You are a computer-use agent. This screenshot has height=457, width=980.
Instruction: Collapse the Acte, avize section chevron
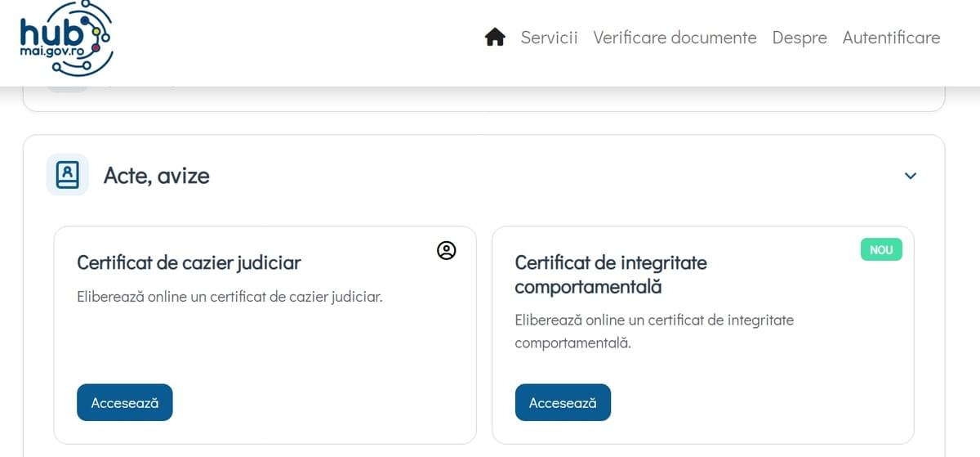pyautogui.click(x=911, y=176)
